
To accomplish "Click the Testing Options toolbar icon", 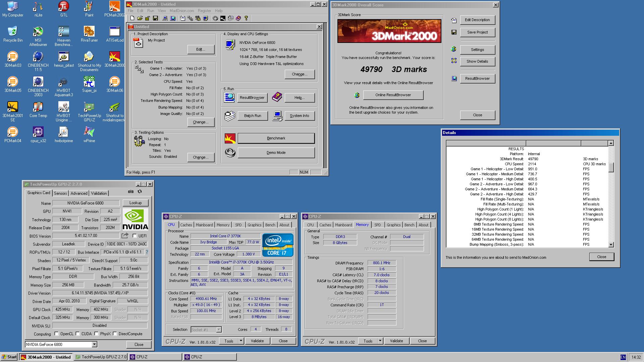I will point(198,18).
